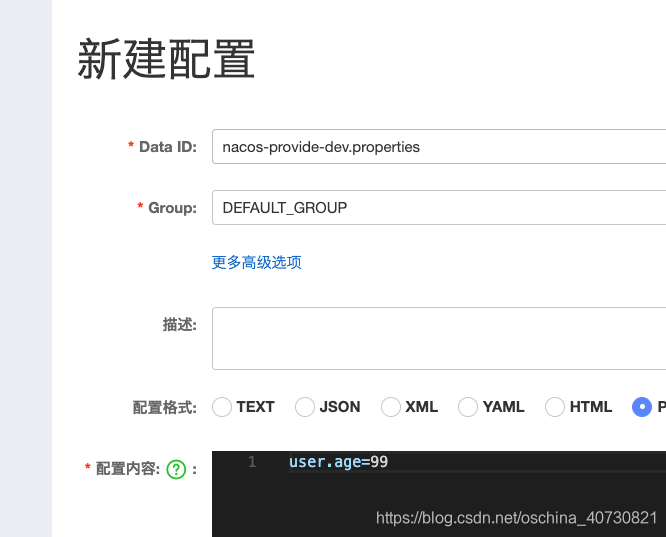Click the green help icon beside 配置内容
The width and height of the screenshot is (666, 537).
coord(176,469)
